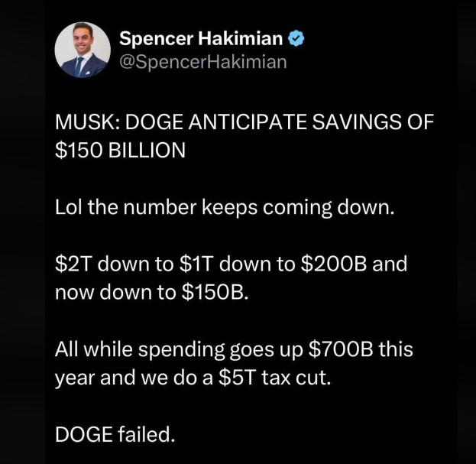Select the ANTICIPATE word in the headline
Viewport: 476px width, 464px height.
[x=248, y=122]
